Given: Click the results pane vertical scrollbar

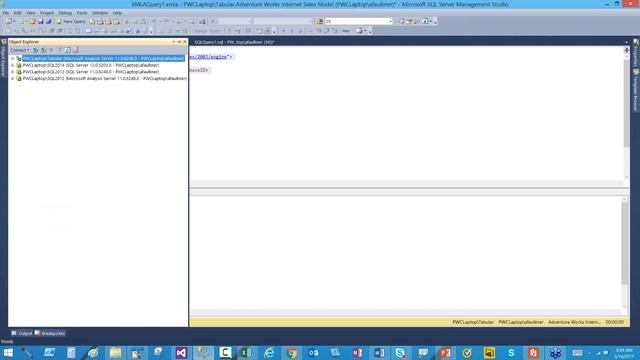Looking at the screenshot, I should pos(624,244).
